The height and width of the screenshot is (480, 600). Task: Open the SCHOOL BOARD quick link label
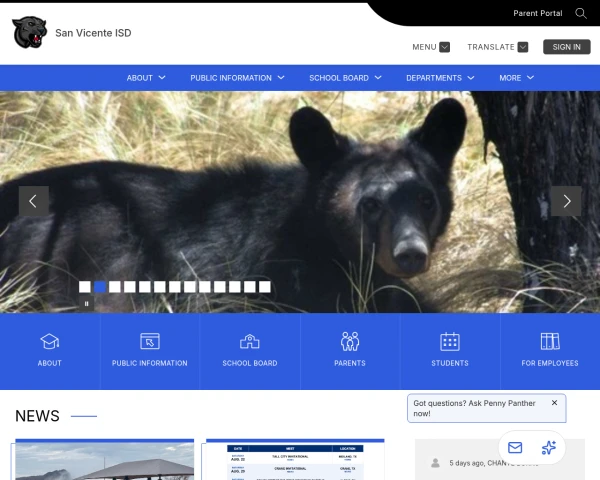250,363
